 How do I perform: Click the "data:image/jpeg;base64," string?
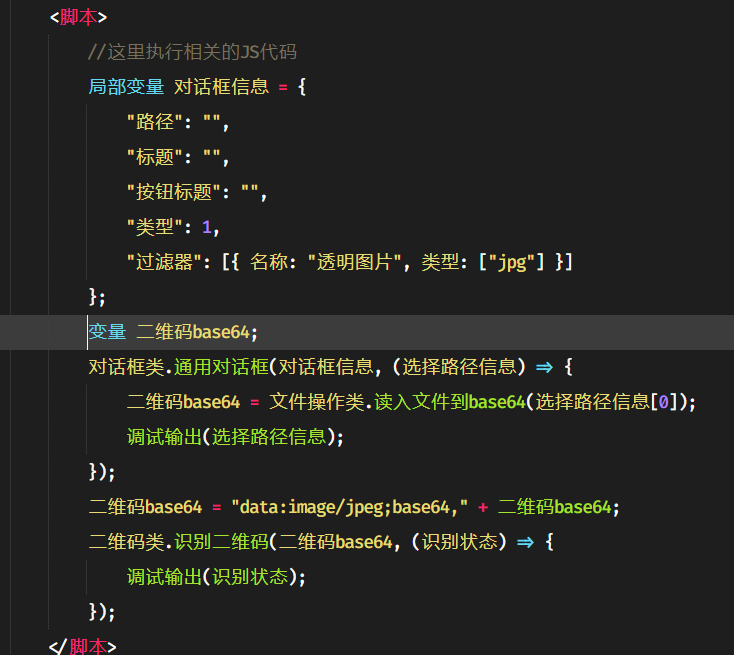(350, 507)
